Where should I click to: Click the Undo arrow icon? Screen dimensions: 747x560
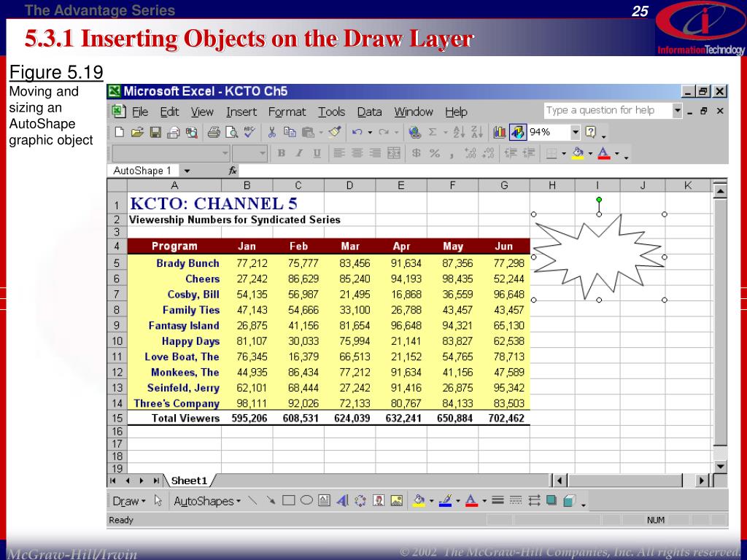pos(357,132)
